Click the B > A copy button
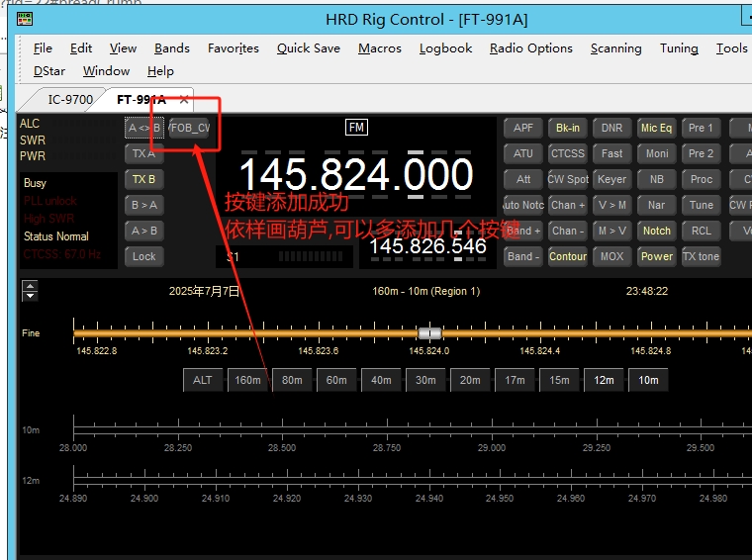Screen dimensions: 752x560 point(143,205)
